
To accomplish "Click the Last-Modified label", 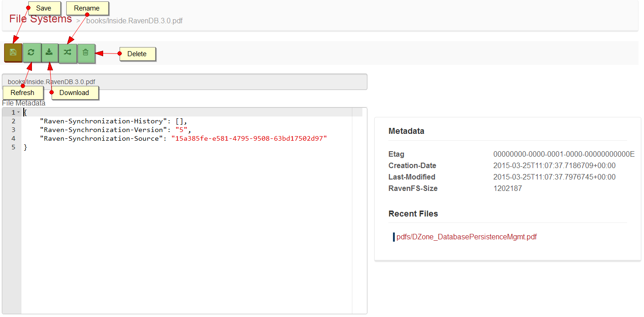I will pos(412,177).
